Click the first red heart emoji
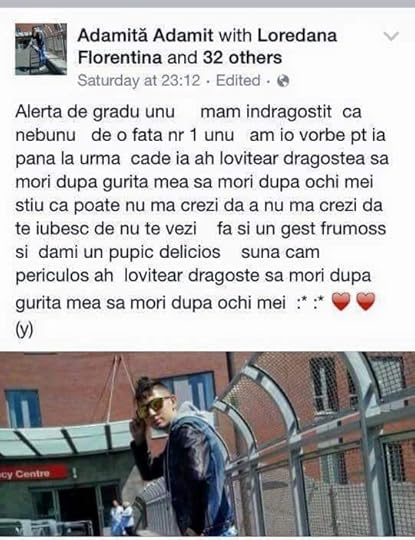Screen dimensions: 415x540 341,302
